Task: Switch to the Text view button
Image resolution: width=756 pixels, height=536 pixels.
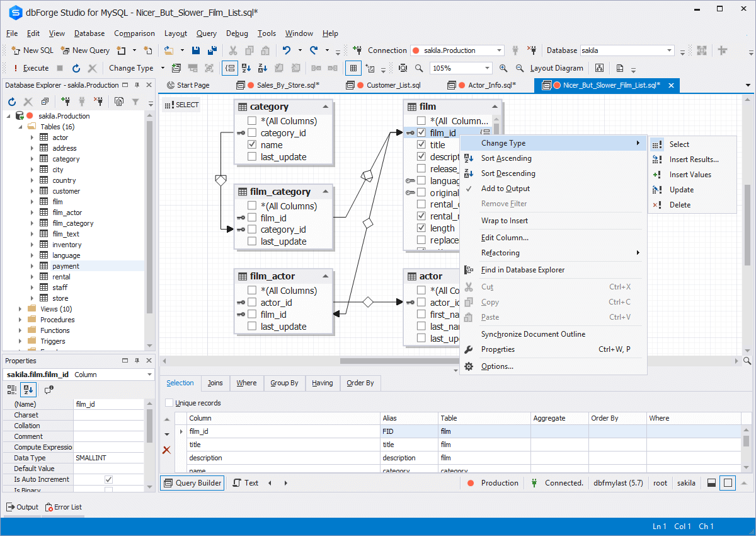Action: click(246, 482)
